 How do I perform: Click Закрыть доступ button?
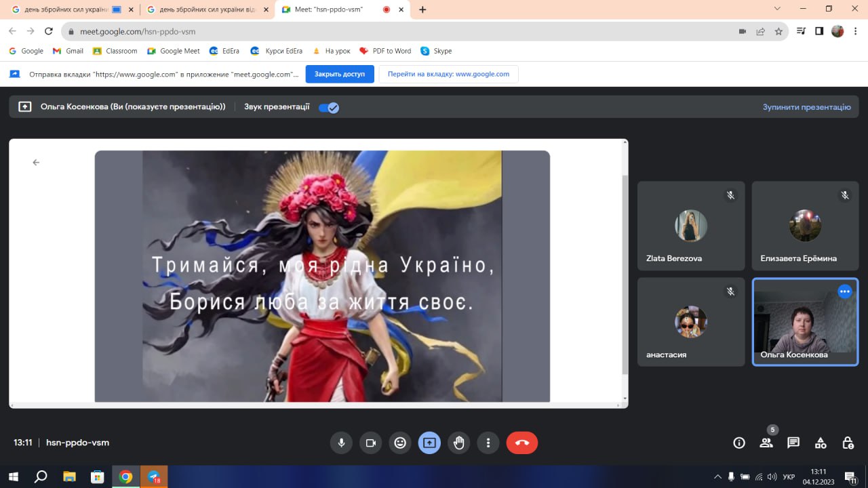click(x=340, y=74)
